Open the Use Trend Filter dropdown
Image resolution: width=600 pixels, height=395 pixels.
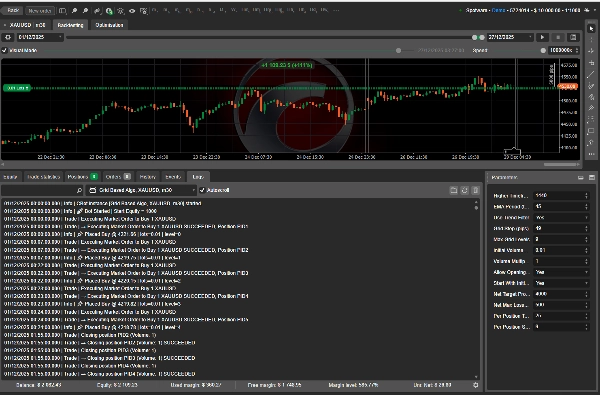(561, 217)
